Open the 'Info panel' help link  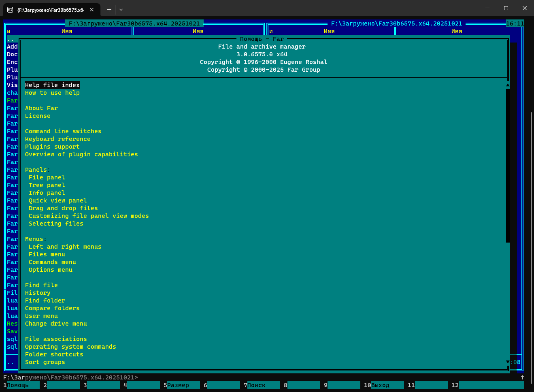[x=47, y=193]
